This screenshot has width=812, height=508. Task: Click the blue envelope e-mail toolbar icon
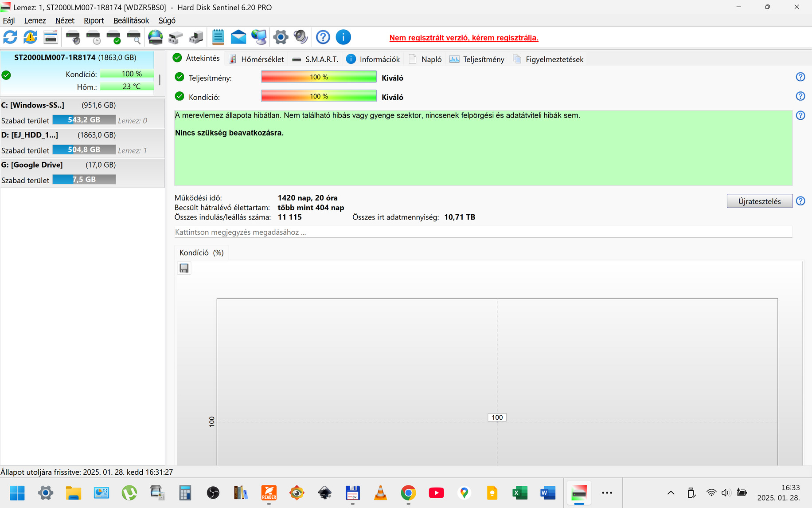[238, 37]
